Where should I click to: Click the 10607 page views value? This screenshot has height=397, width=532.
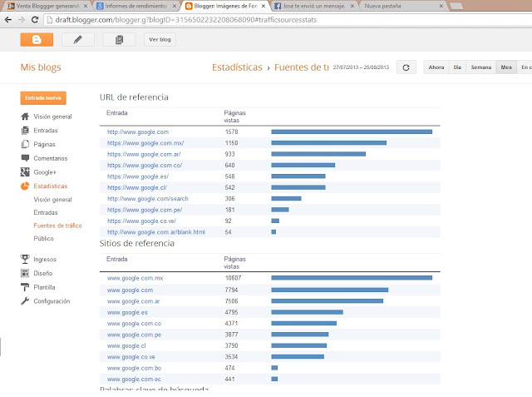click(x=233, y=278)
